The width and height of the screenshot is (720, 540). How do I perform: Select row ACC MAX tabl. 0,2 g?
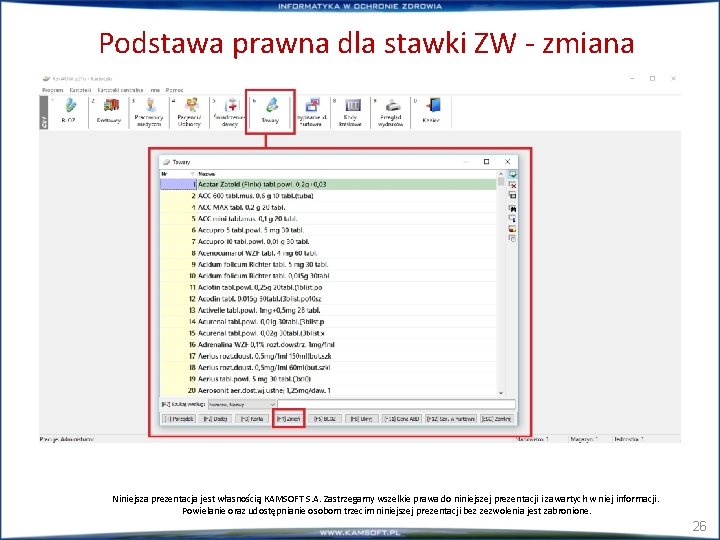click(328, 207)
